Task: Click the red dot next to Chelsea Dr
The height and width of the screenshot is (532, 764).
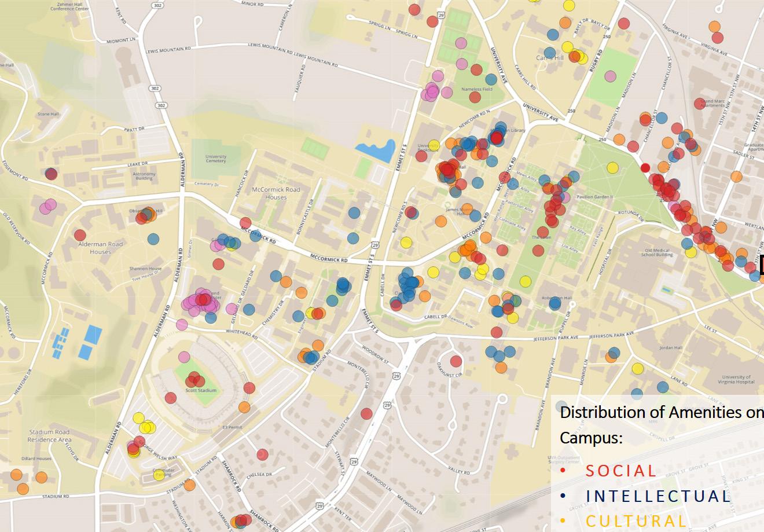Action: [262, 455]
